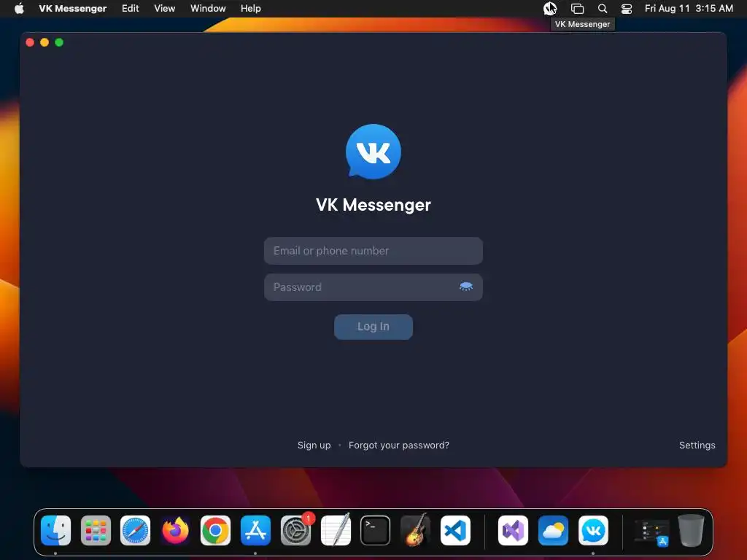Open the Edit menu
Screen dimensions: 747x560
click(x=130, y=9)
